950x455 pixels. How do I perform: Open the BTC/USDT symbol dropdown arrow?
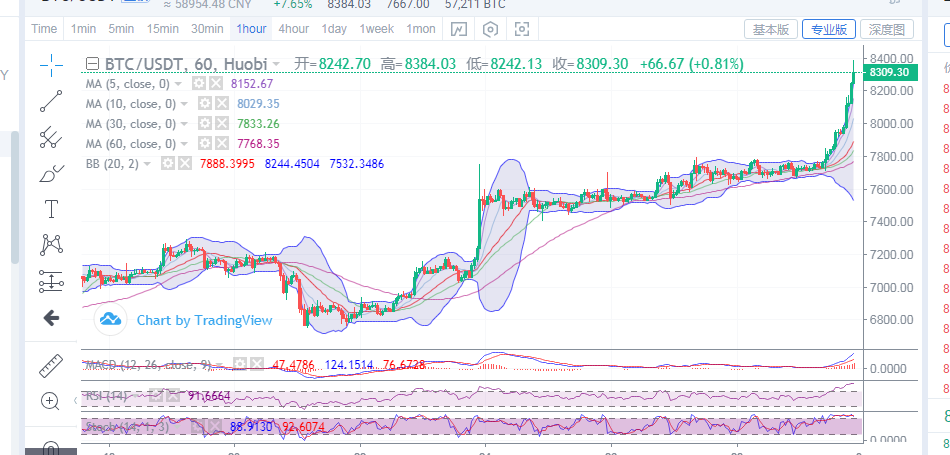coord(276,64)
